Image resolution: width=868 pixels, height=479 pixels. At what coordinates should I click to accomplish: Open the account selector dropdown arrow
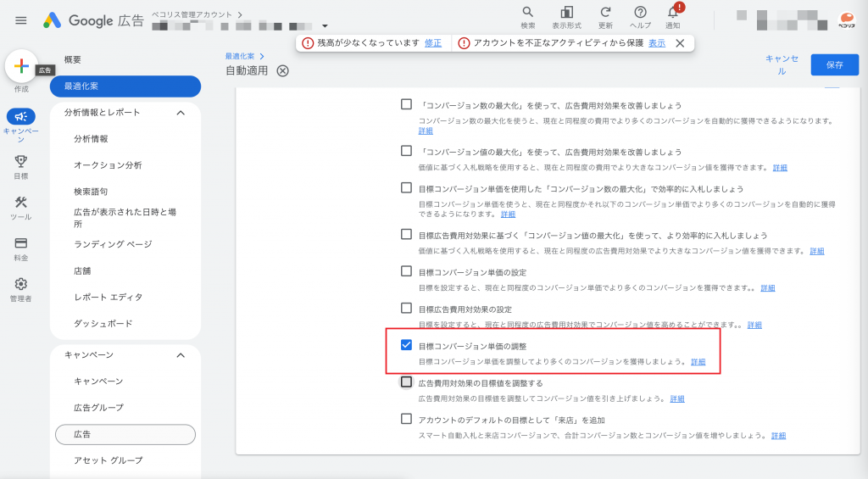pyautogui.click(x=325, y=26)
